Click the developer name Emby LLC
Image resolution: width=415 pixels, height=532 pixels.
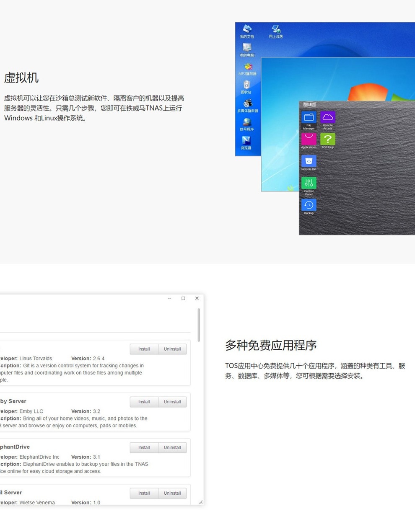[x=31, y=411]
